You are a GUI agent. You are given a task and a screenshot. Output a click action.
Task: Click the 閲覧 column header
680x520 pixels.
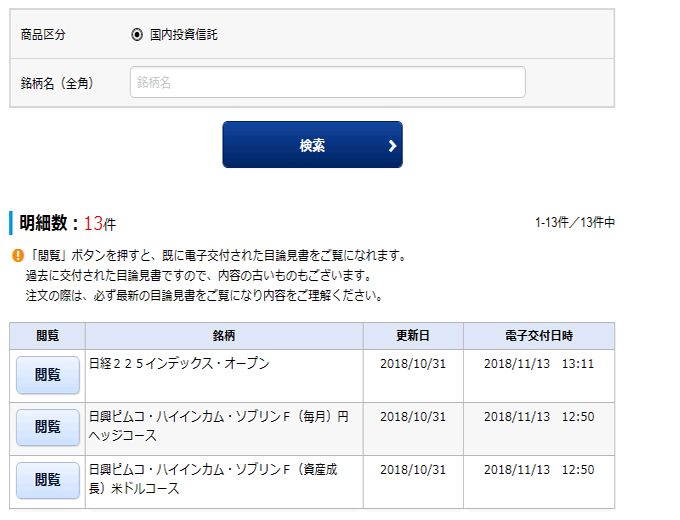pyautogui.click(x=47, y=336)
